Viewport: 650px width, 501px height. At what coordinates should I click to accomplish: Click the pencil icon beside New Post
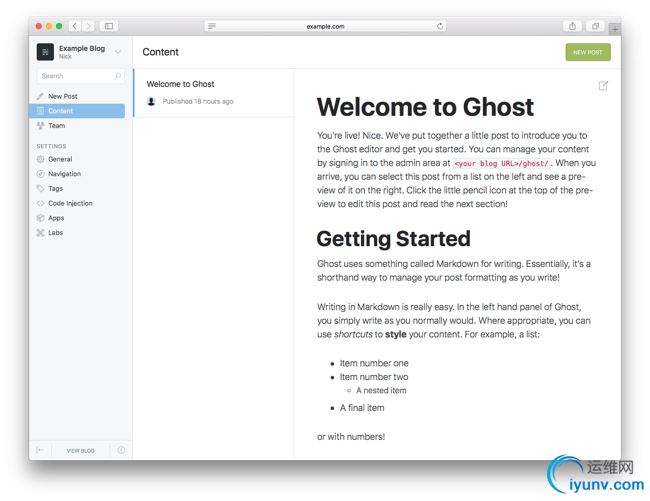[x=40, y=96]
